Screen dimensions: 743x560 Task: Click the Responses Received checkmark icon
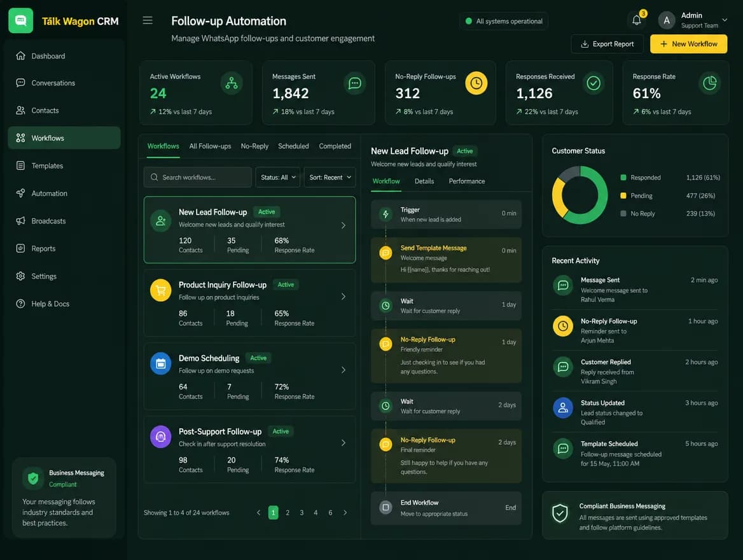594,83
